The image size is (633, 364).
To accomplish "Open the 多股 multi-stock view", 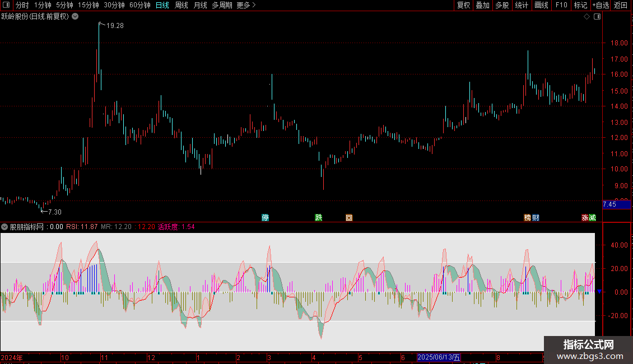I will click(502, 5).
